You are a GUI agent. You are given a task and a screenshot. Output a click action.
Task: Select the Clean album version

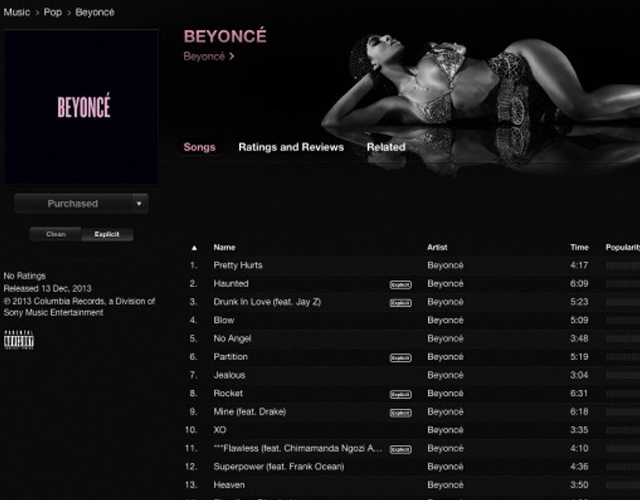point(56,234)
